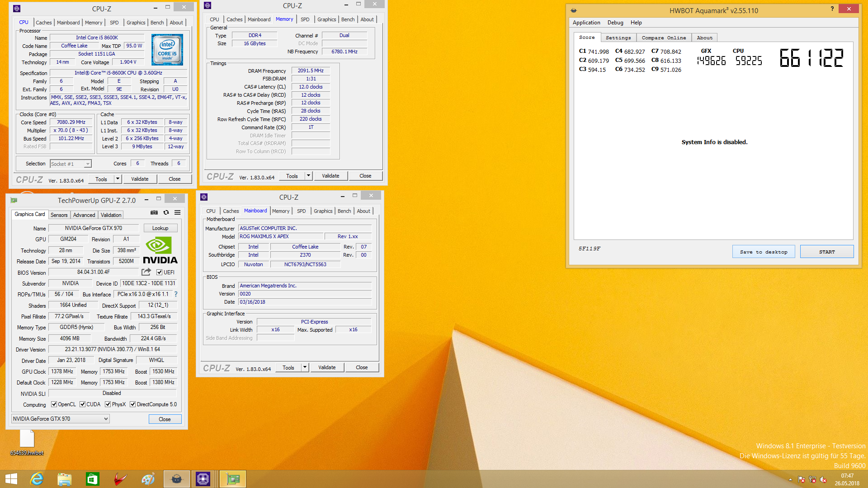This screenshot has width=868, height=488.
Task: Click the Bus Interface question mark icon
Action: [176, 294]
